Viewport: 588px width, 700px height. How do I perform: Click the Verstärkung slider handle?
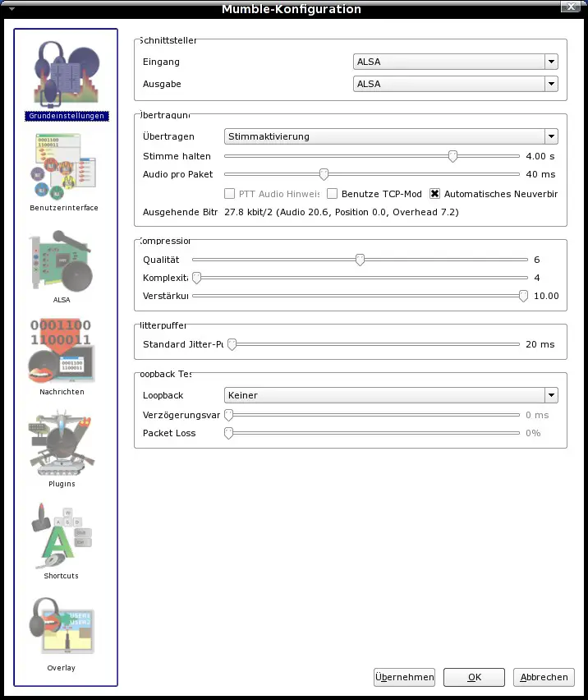pyautogui.click(x=523, y=296)
